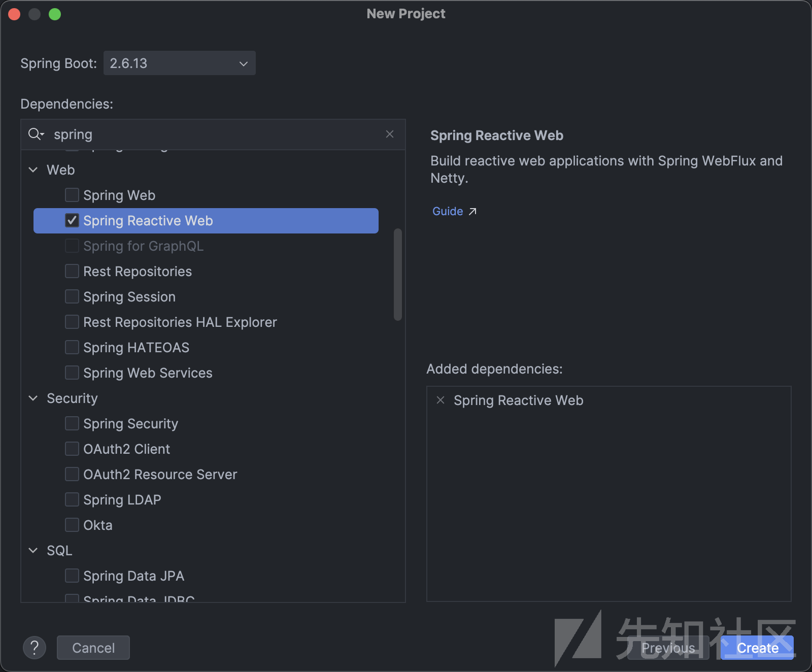Go back with the Previous button
The width and height of the screenshot is (812, 672).
pyautogui.click(x=668, y=648)
